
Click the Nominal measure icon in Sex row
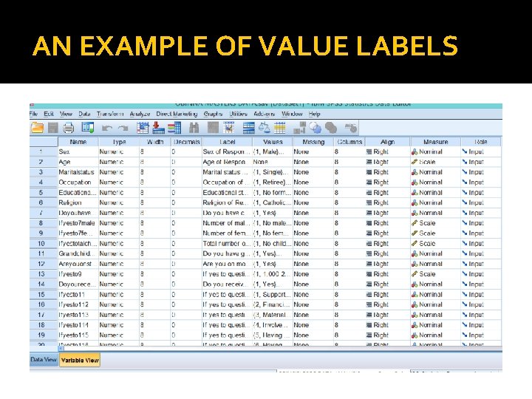tap(415, 152)
